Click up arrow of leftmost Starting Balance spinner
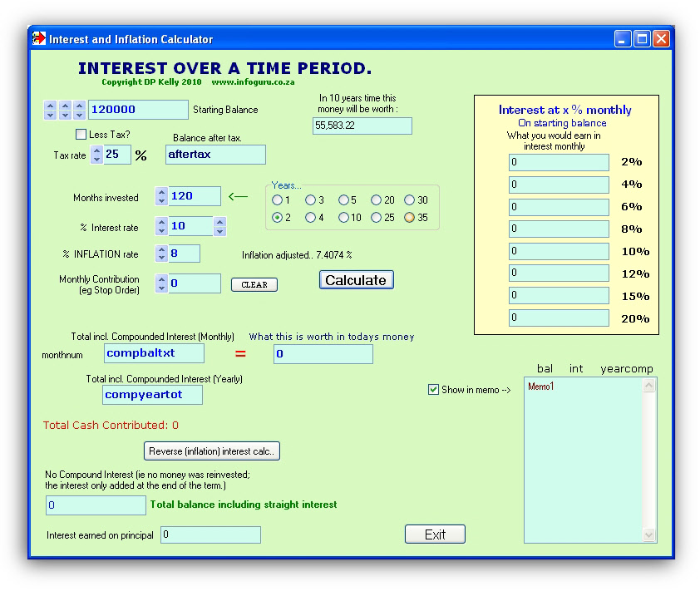 50,106
